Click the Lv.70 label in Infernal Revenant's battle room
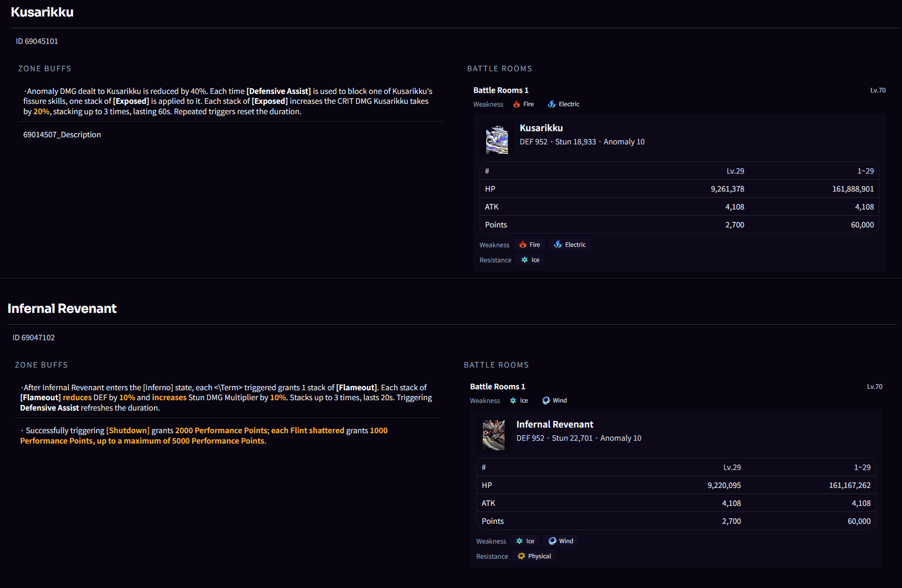This screenshot has width=902, height=588. (x=875, y=387)
